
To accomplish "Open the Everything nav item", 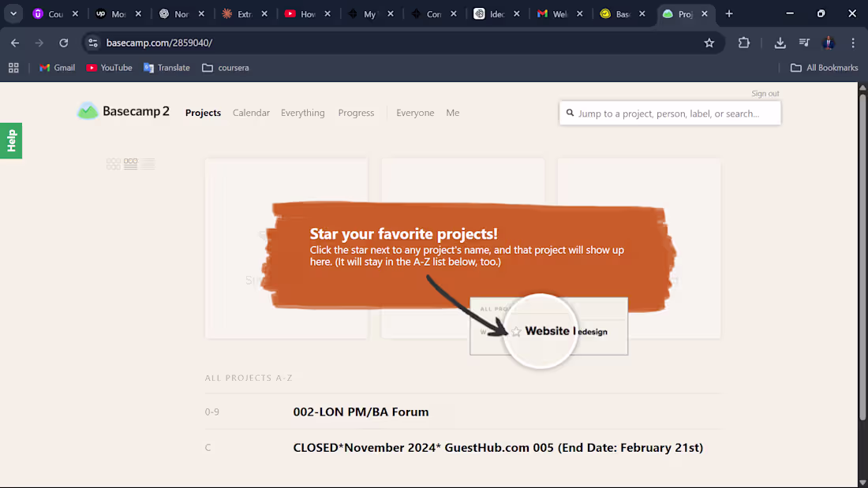I will 303,113.
